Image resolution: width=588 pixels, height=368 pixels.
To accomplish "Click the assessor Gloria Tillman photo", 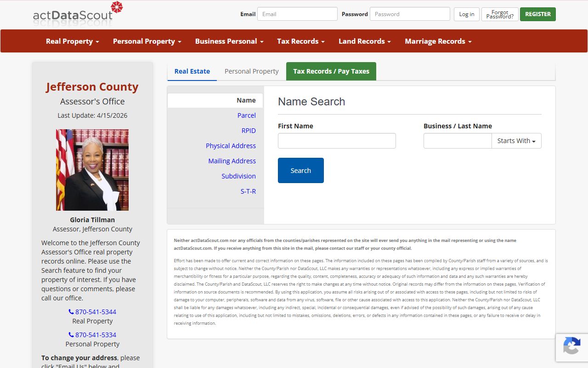I will [x=92, y=170].
